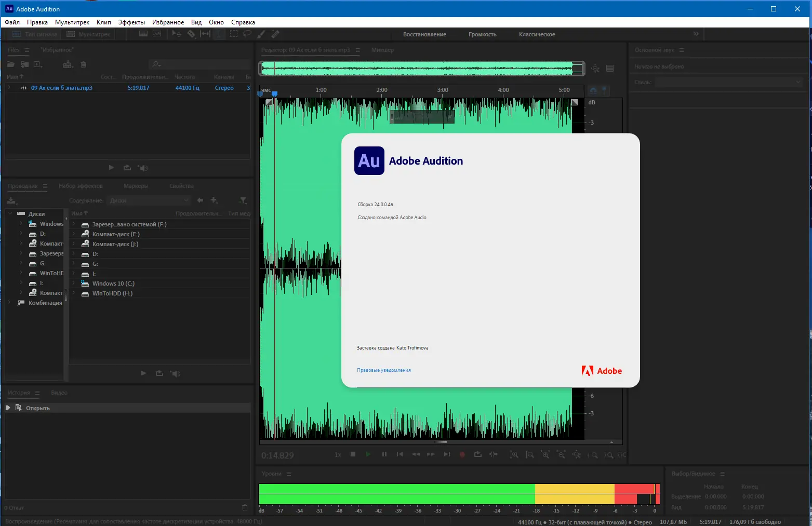Click the Record button in transport
Screen dimensions: 812x526
462,454
